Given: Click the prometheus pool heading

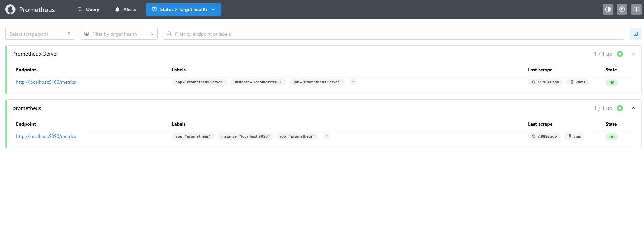Looking at the screenshot, I should (27, 108).
